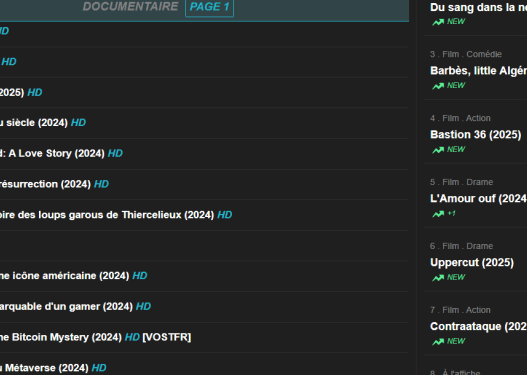Screen dimensions: 527x375
Task: Click '6 . Film . Drame' label
Action: pyautogui.click(x=461, y=246)
